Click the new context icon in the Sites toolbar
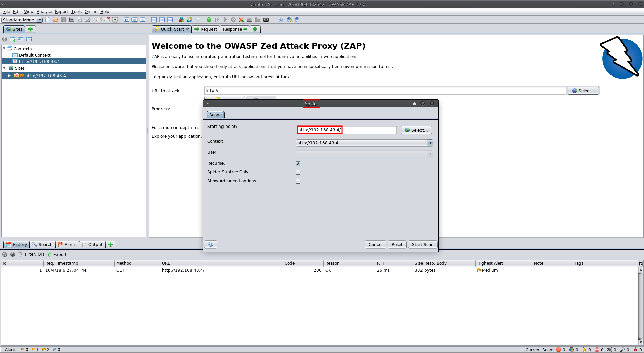Viewport: 644px width, 353px height. pyautogui.click(x=13, y=39)
